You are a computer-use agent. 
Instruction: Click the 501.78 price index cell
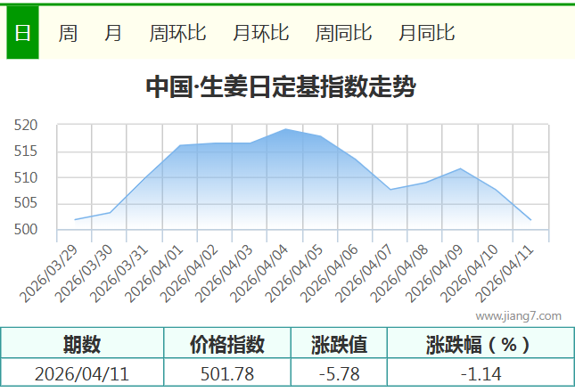point(227,374)
